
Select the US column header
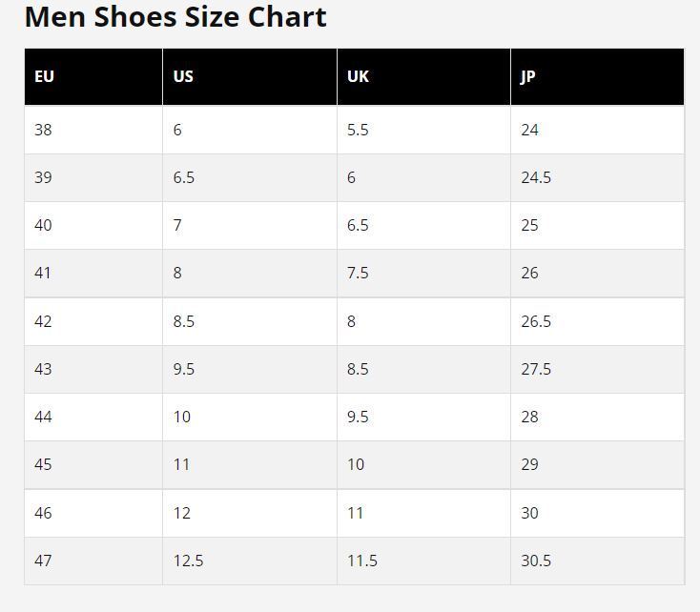(x=250, y=77)
